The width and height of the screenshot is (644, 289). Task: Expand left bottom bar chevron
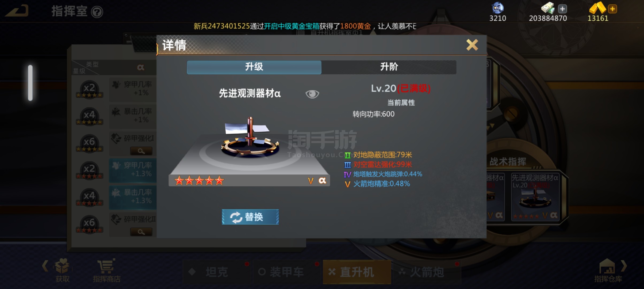[45, 266]
